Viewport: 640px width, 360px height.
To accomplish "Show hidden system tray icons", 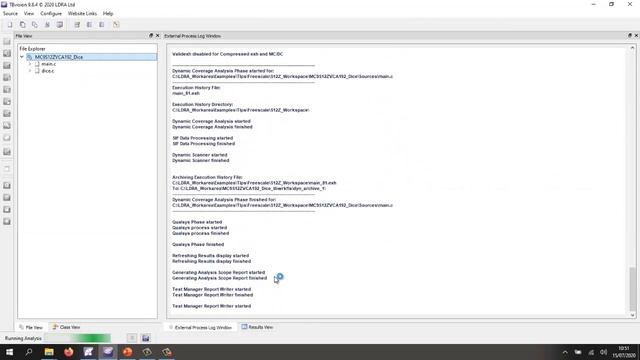I will [565, 352].
